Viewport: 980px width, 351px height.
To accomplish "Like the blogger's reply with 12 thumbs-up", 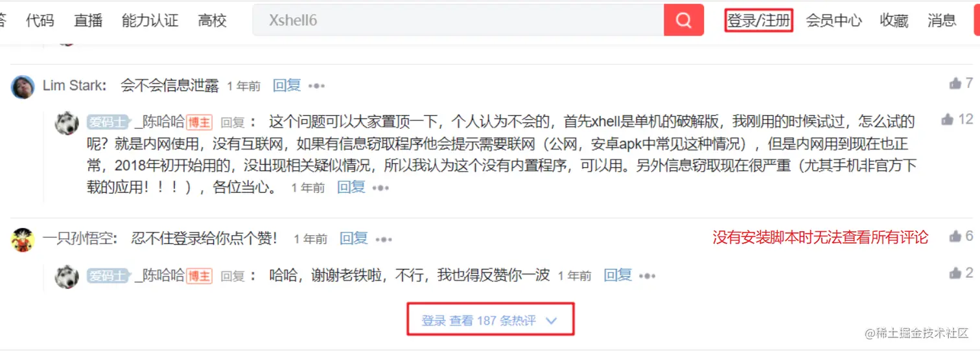I will pos(948,119).
